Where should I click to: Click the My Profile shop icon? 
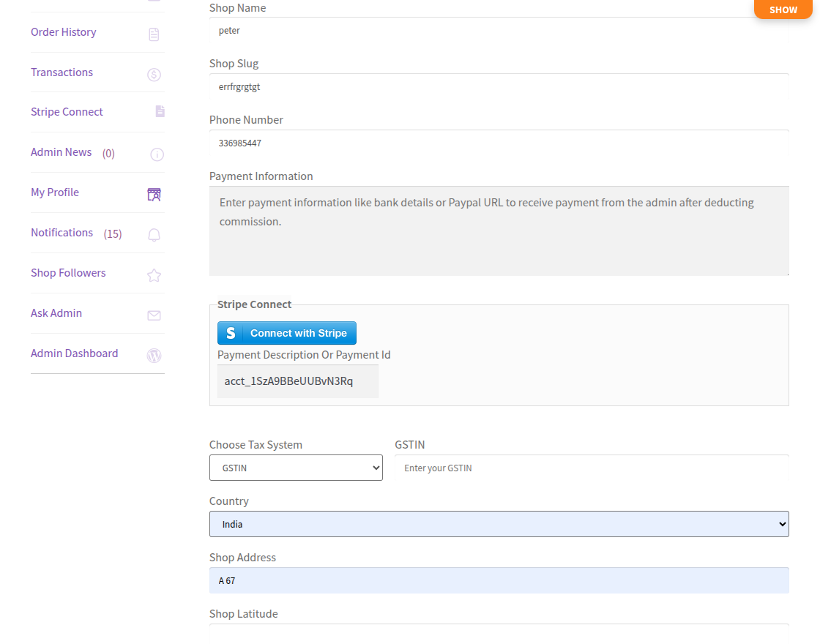point(154,195)
